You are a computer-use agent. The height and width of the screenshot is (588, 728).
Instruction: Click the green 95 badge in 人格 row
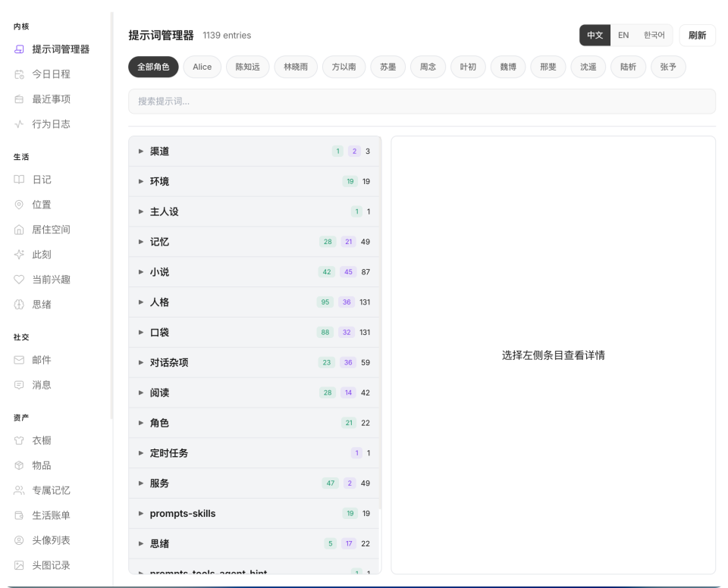point(325,302)
